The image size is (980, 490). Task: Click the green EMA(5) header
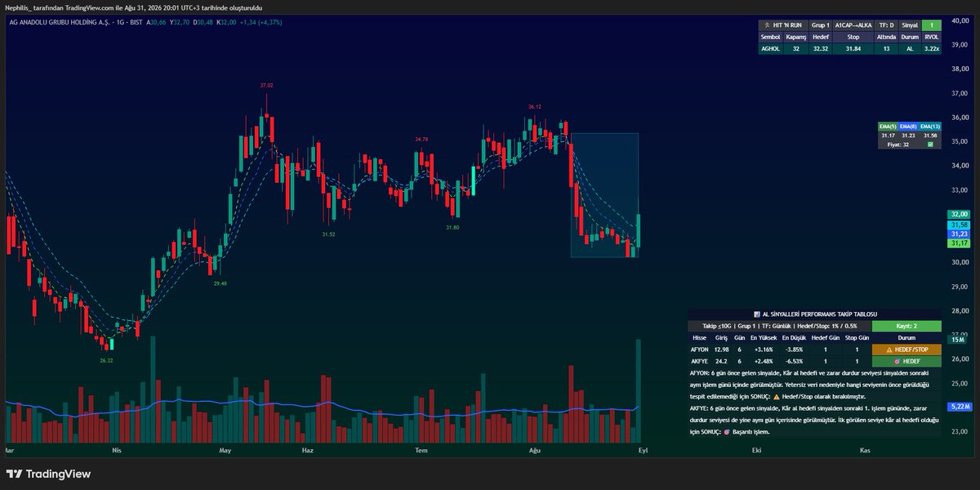click(x=887, y=127)
